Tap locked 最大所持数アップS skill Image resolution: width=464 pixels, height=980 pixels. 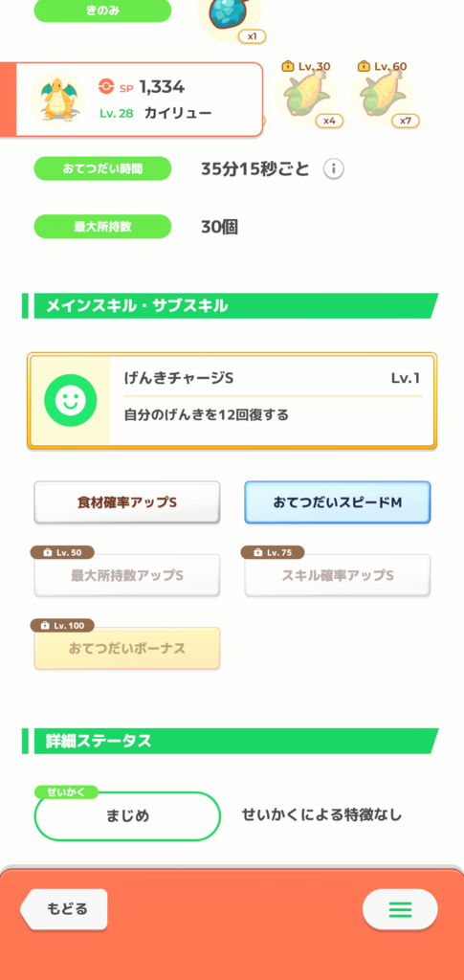(x=127, y=575)
